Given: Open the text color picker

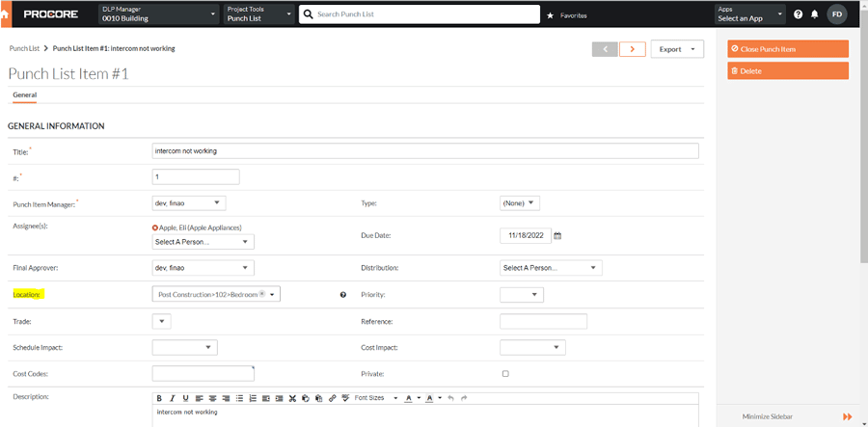Looking at the screenshot, I should [413, 398].
